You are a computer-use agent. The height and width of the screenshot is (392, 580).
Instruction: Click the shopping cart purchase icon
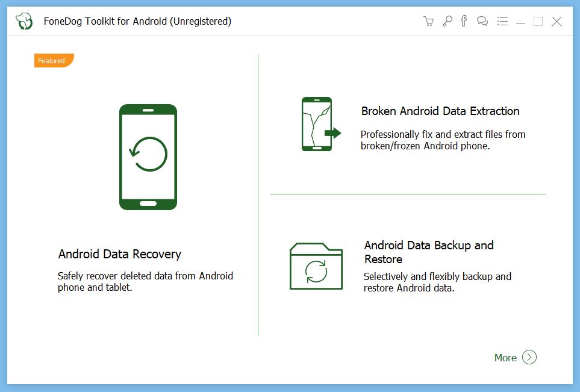(x=429, y=22)
